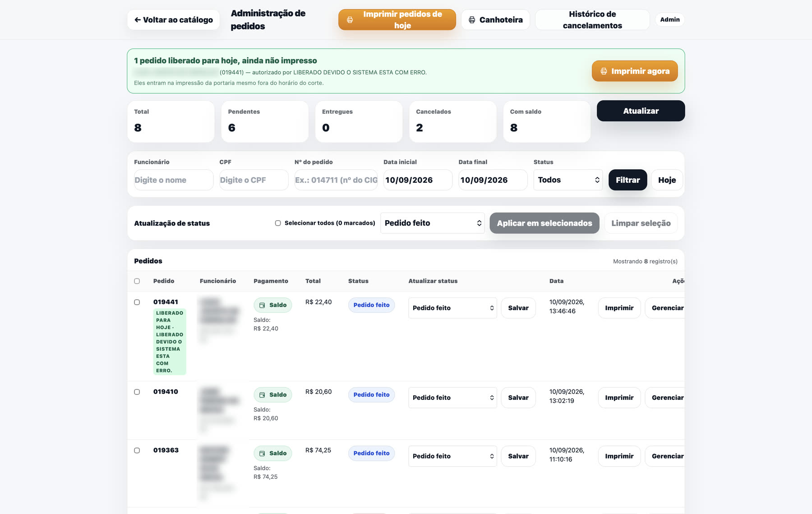Open the Status filter dropdown showing Todos
This screenshot has height=514, width=812.
pyautogui.click(x=568, y=180)
